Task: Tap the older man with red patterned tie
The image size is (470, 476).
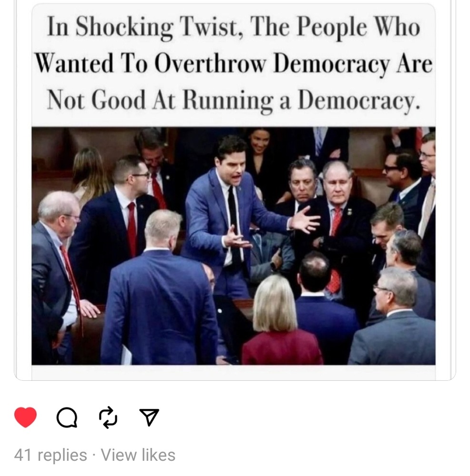Action: (337, 231)
